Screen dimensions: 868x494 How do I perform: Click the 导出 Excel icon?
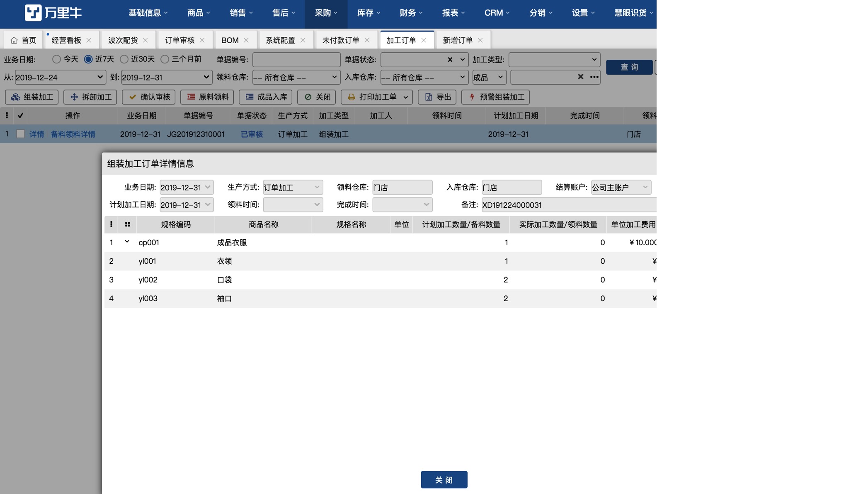[429, 97]
